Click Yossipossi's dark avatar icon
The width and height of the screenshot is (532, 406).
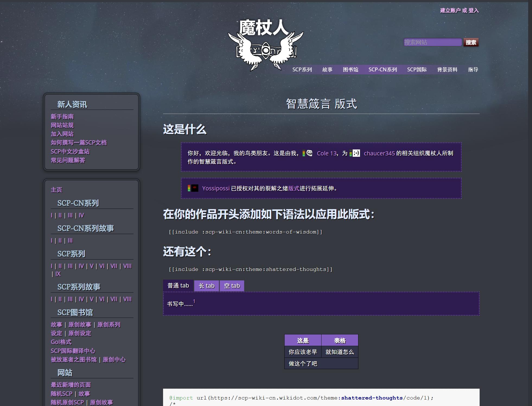pyautogui.click(x=195, y=188)
